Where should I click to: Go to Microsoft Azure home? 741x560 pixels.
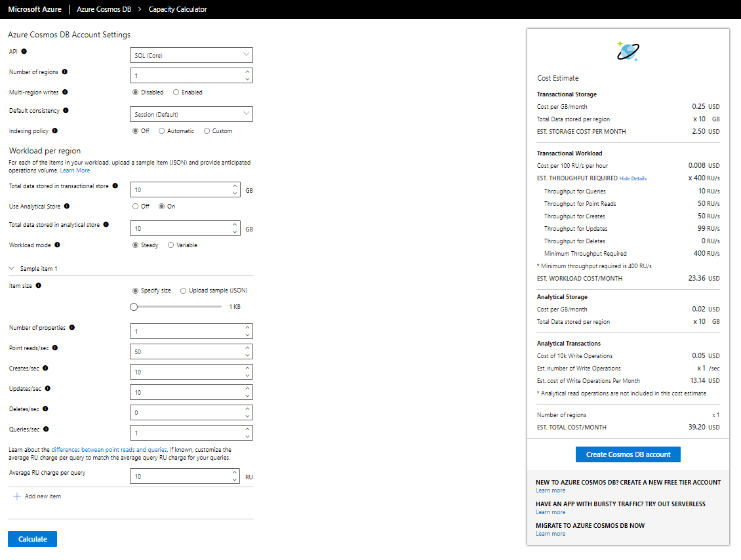35,9
